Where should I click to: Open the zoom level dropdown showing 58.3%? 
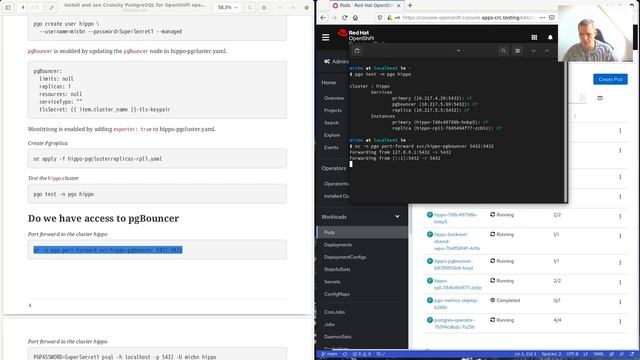pos(227,7)
